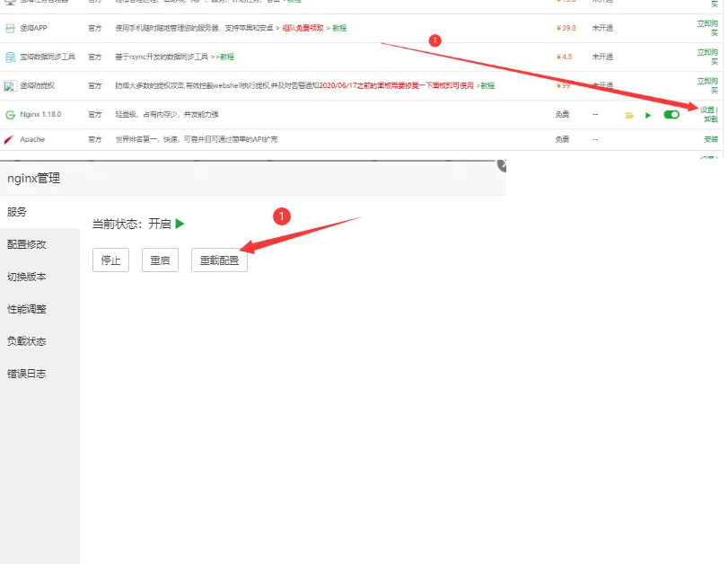Click the 基于rsync开发的数据同步工具 description
This screenshot has height=564, width=728.
[x=162, y=57]
